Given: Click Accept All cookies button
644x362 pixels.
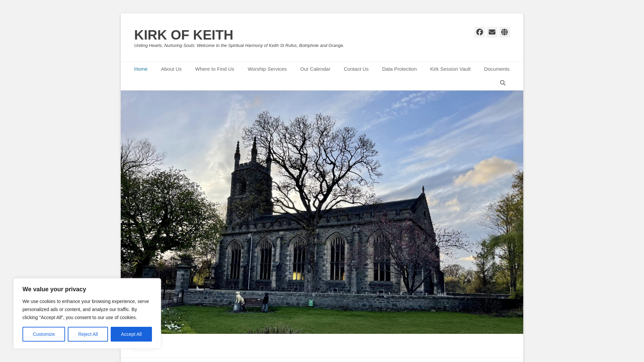Looking at the screenshot, I should 131,334.
